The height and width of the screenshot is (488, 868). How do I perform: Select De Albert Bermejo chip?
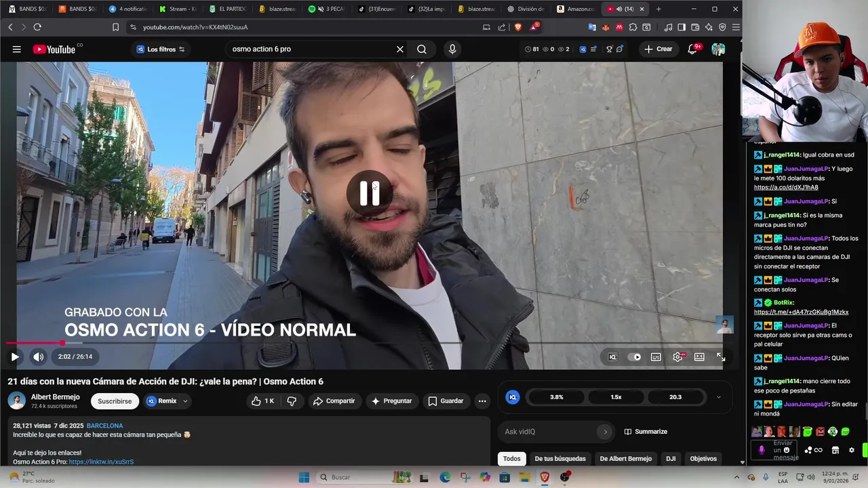(625, 459)
